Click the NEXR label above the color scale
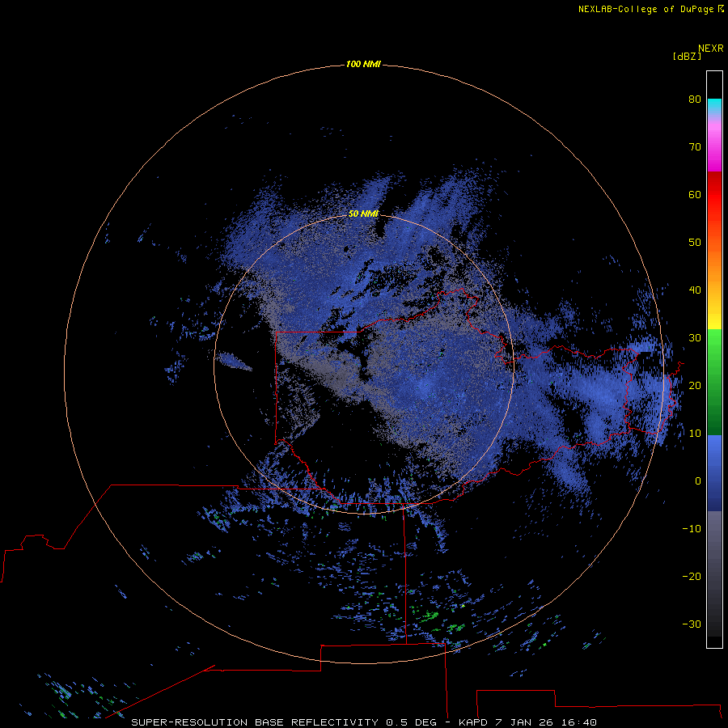The image size is (728, 728). click(x=710, y=49)
